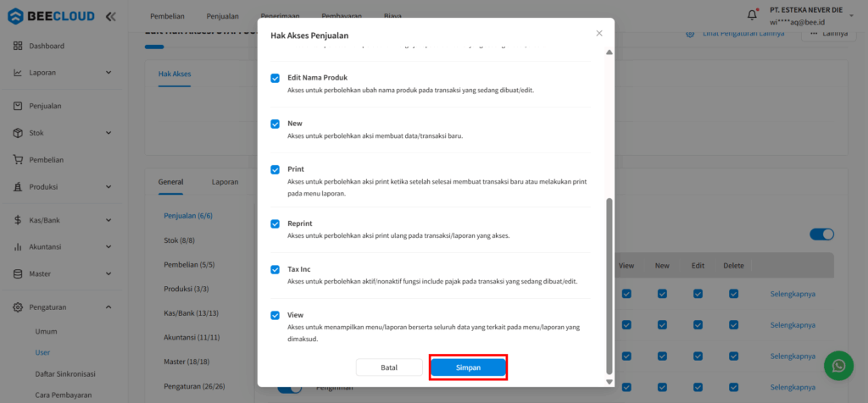The image size is (868, 403).
Task: Open the Pembelian top menu tab
Action: pos(170,16)
